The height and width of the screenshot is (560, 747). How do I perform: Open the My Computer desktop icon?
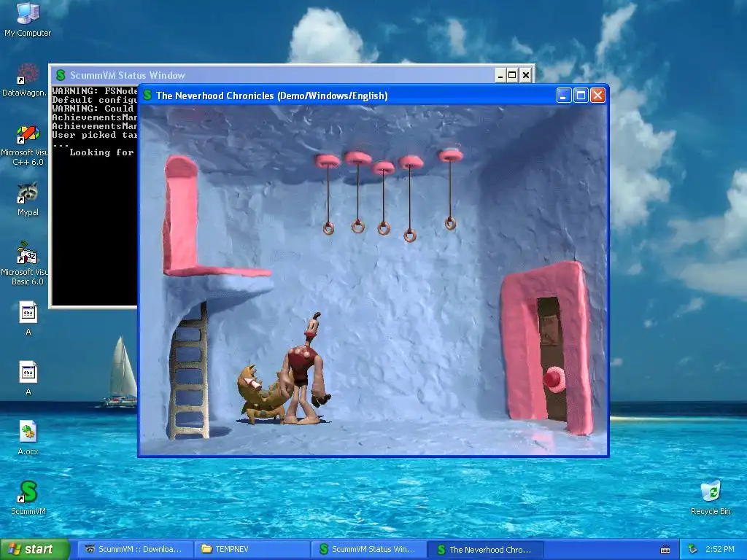pos(27,19)
